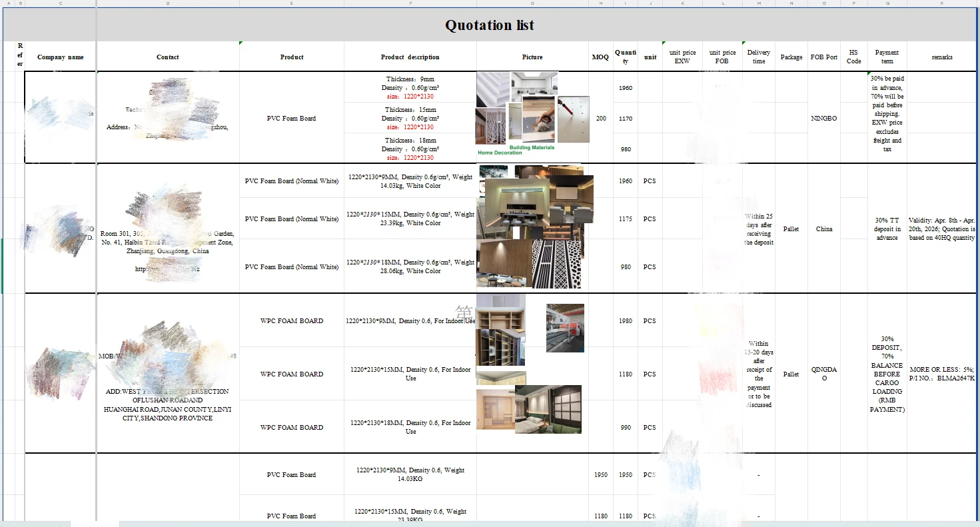Viewport: 980px width, 527px height.
Task: Select the Quotation list title cell
Action: (490, 25)
